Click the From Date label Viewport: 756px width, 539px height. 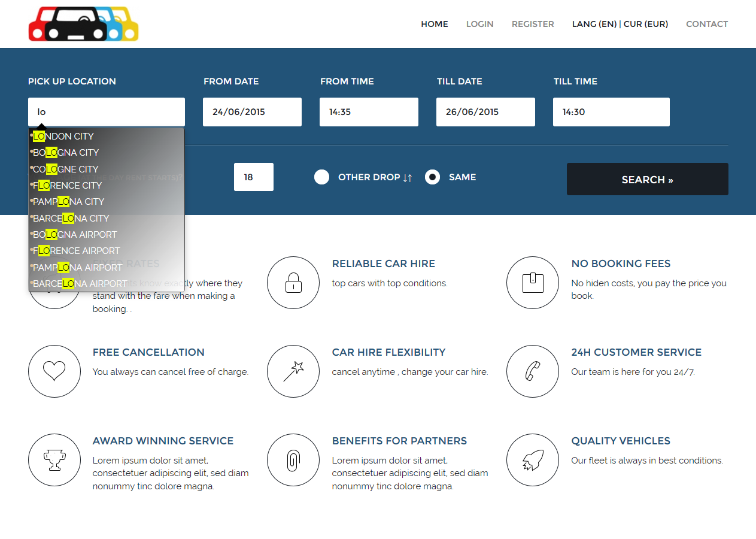click(231, 81)
